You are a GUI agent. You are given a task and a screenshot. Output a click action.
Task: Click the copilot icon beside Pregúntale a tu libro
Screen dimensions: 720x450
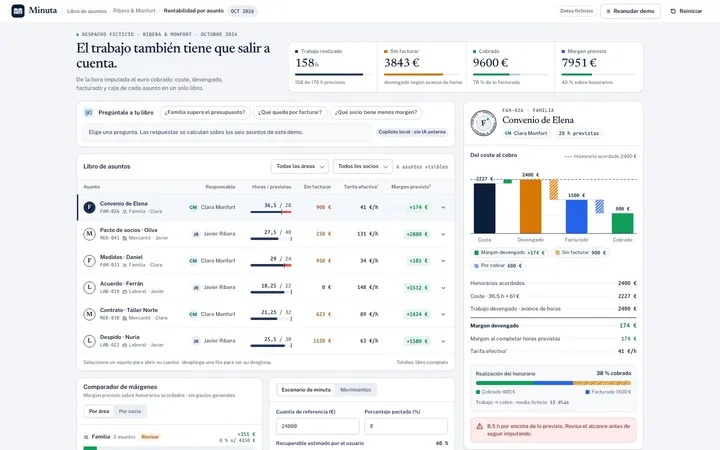(x=89, y=112)
